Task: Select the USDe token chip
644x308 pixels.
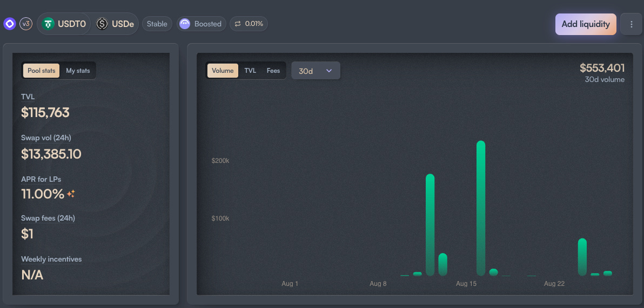Action: point(116,24)
